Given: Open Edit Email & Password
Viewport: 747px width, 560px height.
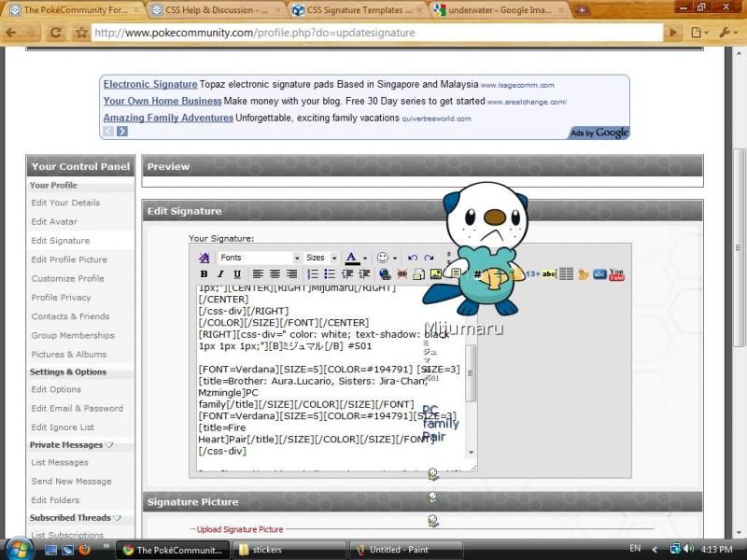Looking at the screenshot, I should tap(78, 409).
